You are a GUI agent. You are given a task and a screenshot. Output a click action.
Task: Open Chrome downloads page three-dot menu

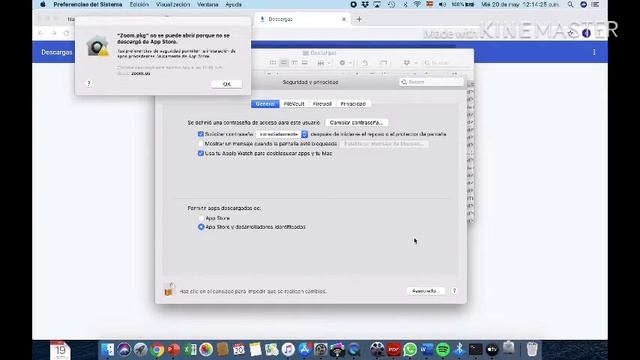pos(594,52)
